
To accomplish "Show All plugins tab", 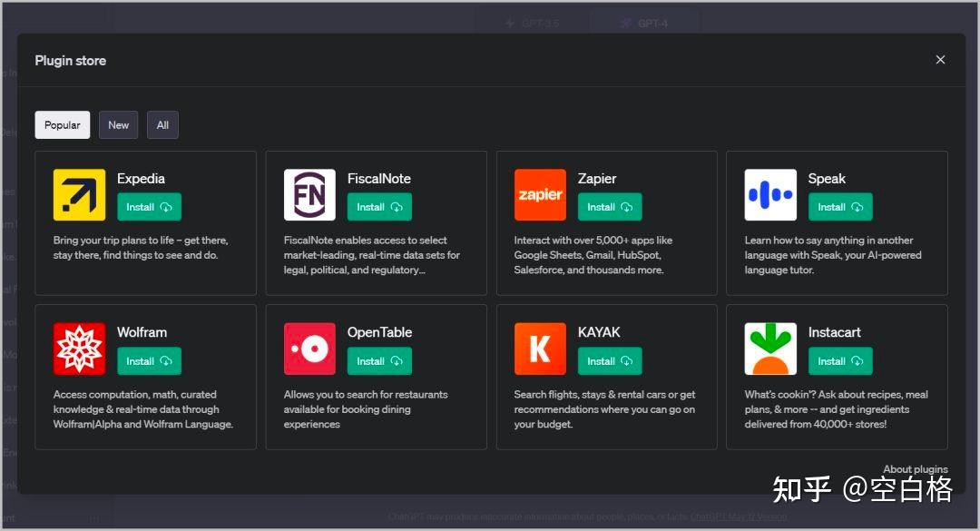I will click(162, 125).
